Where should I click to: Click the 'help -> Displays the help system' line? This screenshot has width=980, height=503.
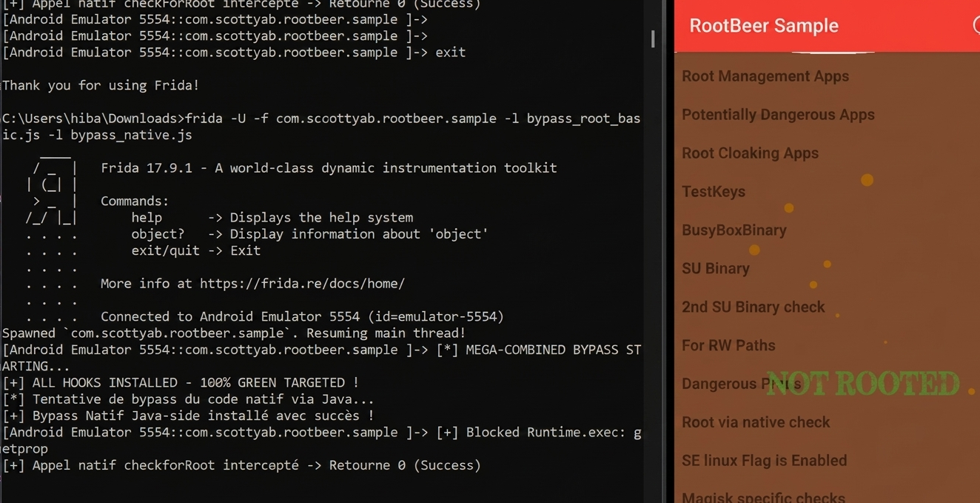pos(272,218)
